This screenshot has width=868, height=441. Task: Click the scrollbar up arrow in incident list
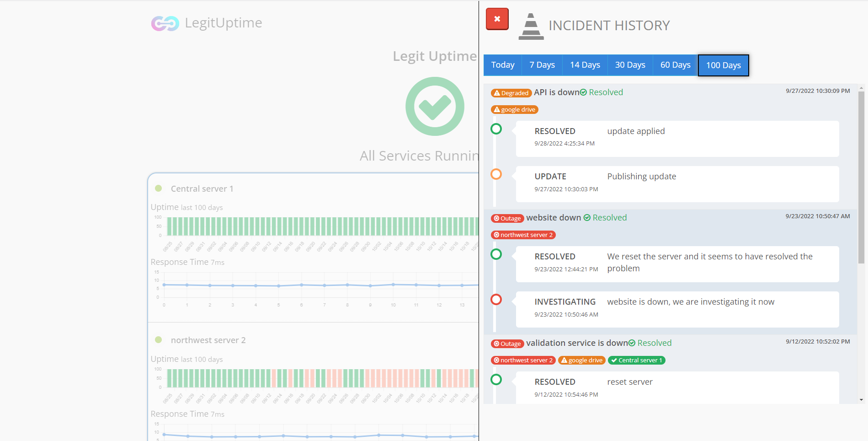[x=861, y=88]
